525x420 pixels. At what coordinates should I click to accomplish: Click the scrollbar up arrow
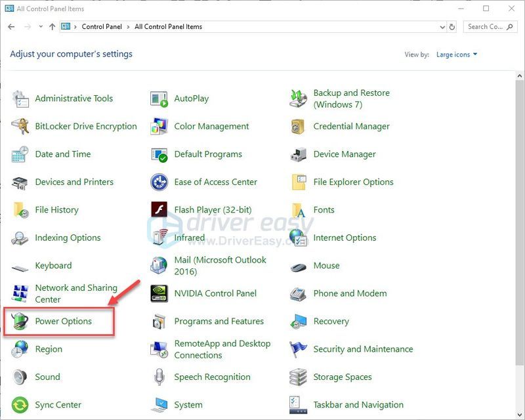tap(519, 75)
